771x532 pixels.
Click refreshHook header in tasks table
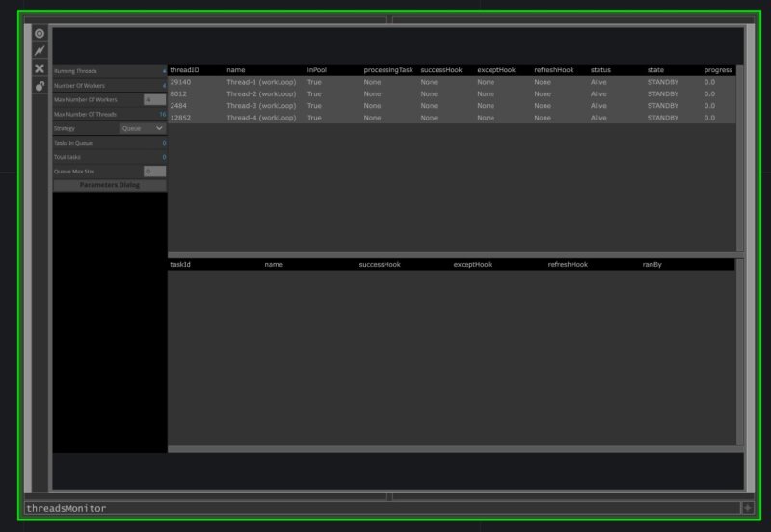point(568,264)
